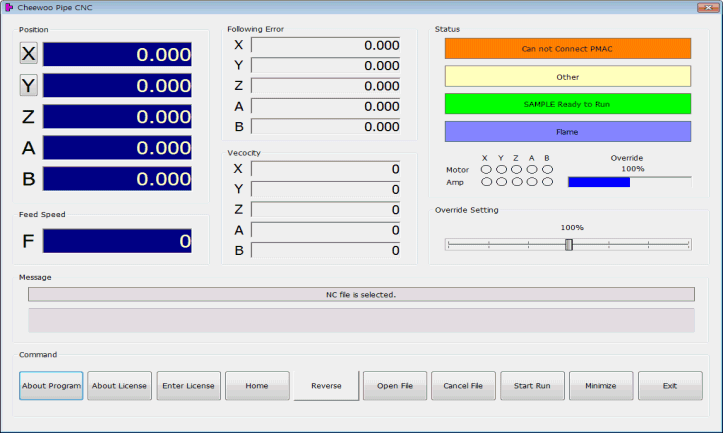Click the Exit button
Screen dimensions: 723x433
(670, 386)
